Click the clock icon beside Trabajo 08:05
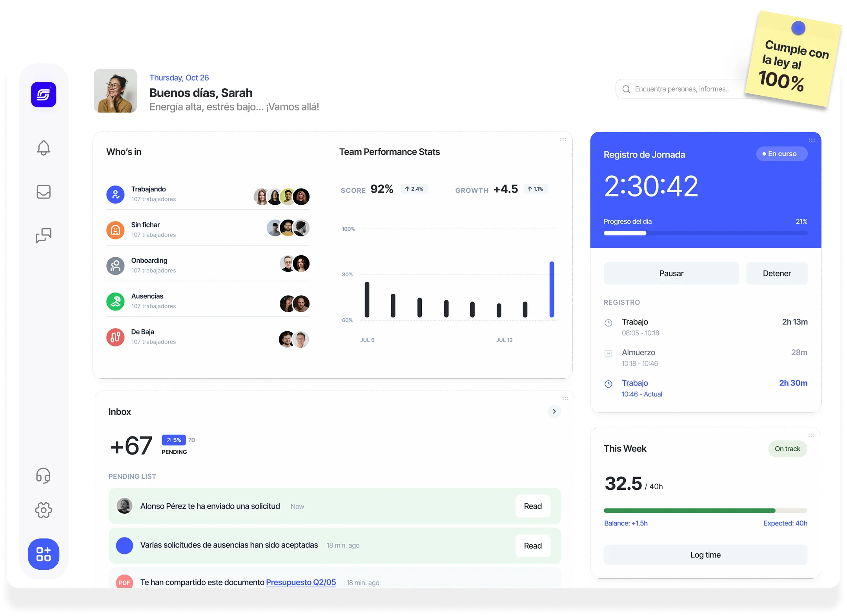This screenshot has height=616, width=847. [608, 323]
